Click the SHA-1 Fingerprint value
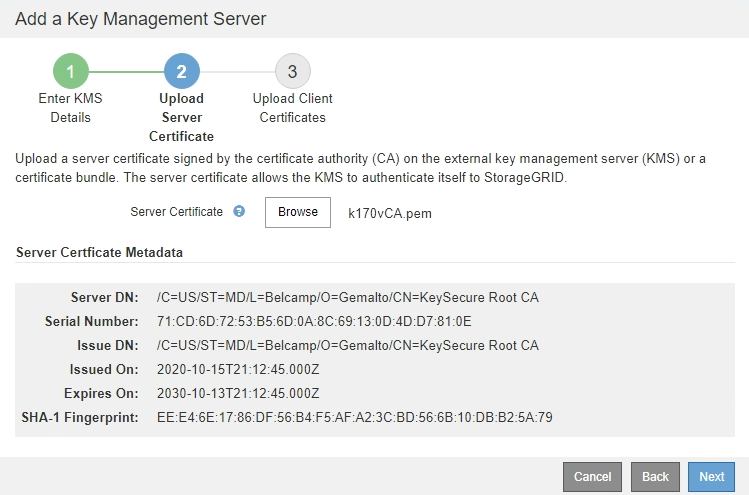The width and height of the screenshot is (749, 495). pos(354,417)
